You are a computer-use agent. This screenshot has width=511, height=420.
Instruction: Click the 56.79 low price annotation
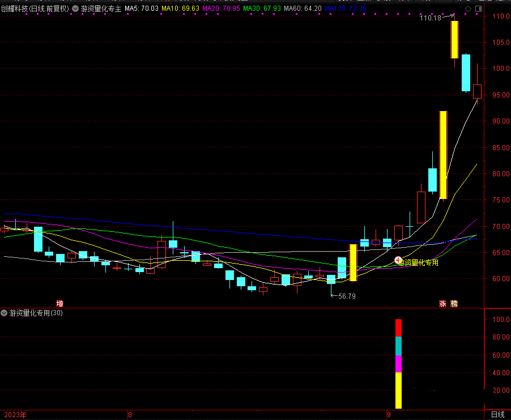(347, 296)
